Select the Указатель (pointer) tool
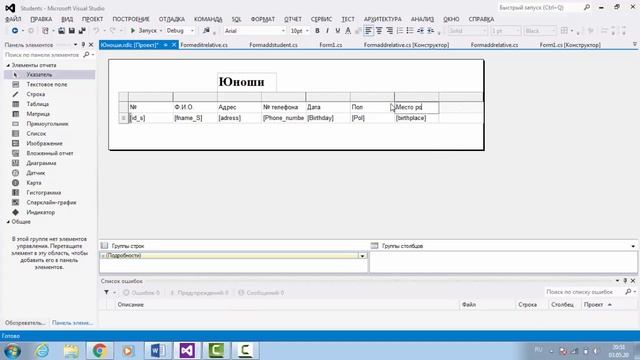The width and height of the screenshot is (640, 360). tap(49, 75)
